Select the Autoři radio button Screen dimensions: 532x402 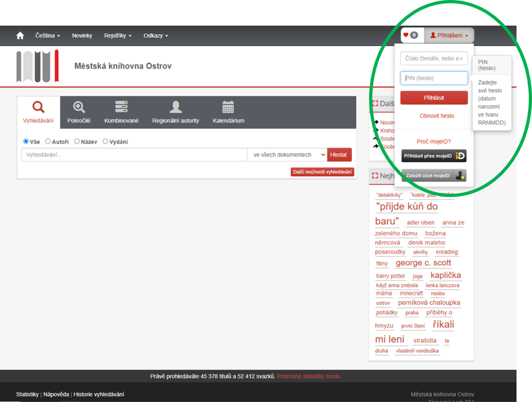[x=48, y=141]
